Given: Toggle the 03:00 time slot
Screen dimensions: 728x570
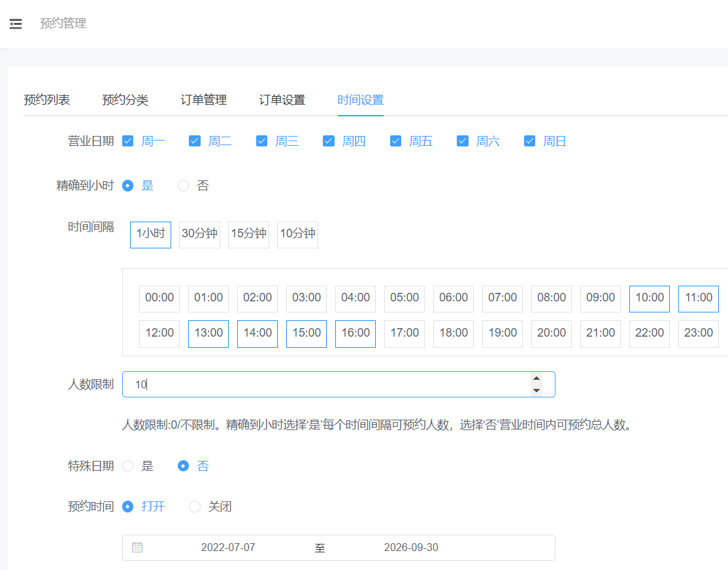Looking at the screenshot, I should [306, 299].
